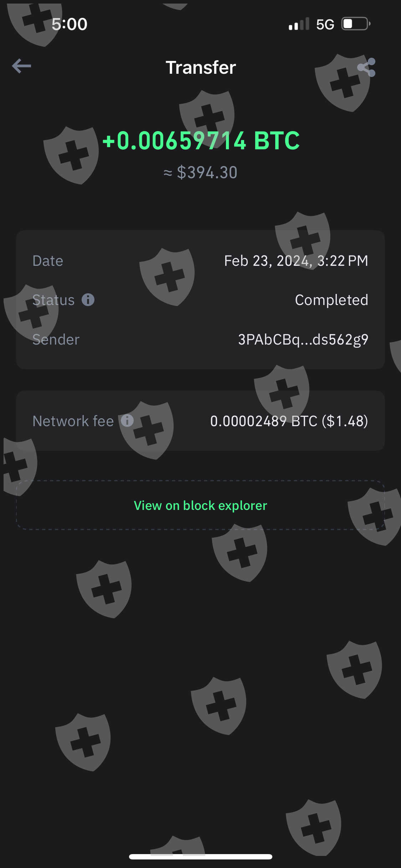This screenshot has width=401, height=868.
Task: Tap the Network fee label
Action: point(73,421)
